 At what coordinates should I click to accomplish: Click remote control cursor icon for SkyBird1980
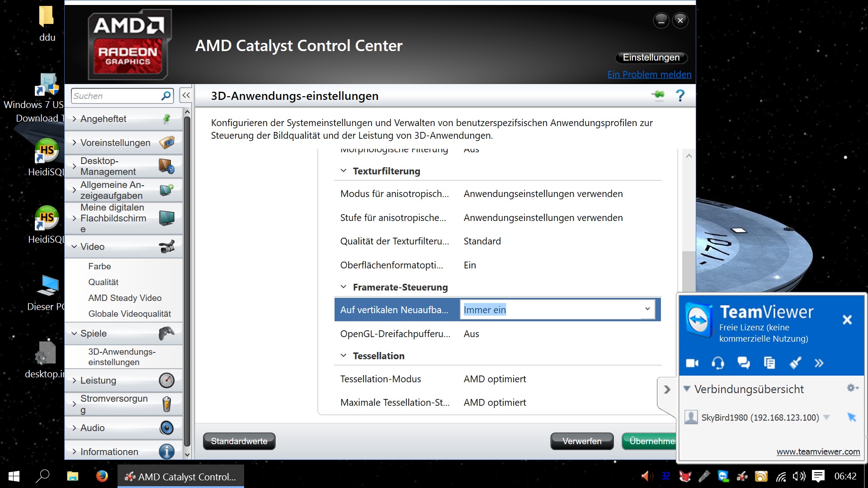[852, 417]
